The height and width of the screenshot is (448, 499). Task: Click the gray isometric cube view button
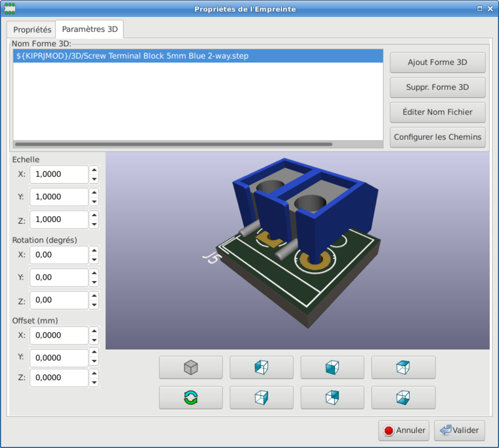click(191, 367)
